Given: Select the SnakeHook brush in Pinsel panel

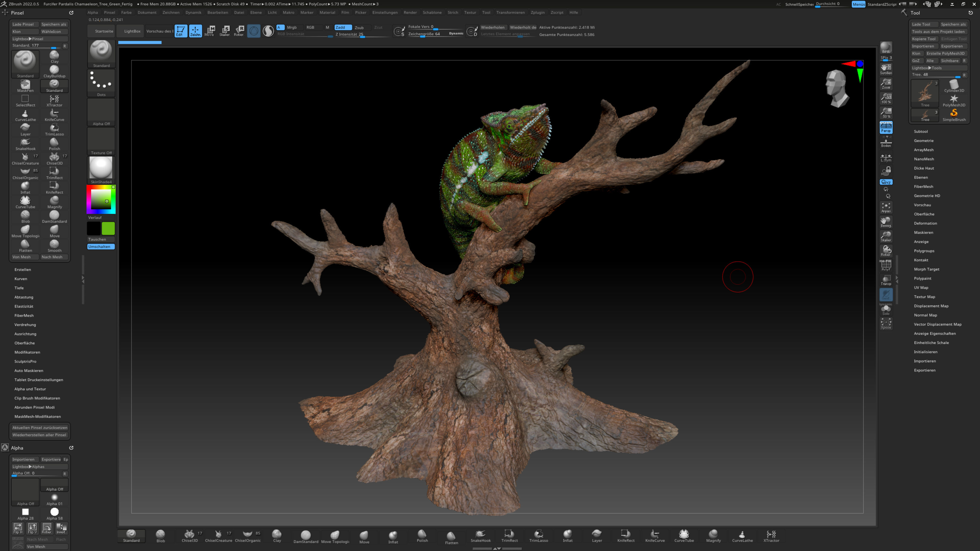Looking at the screenshot, I should (x=25, y=144).
